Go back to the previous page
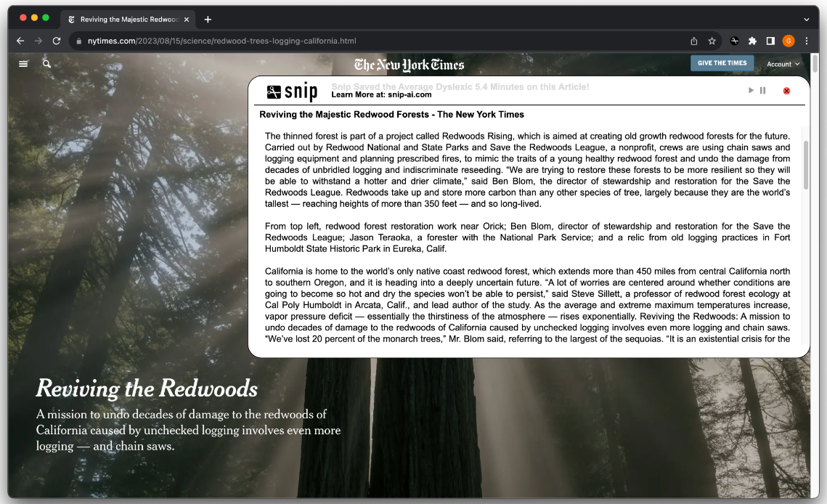The image size is (827, 504). pyautogui.click(x=20, y=41)
